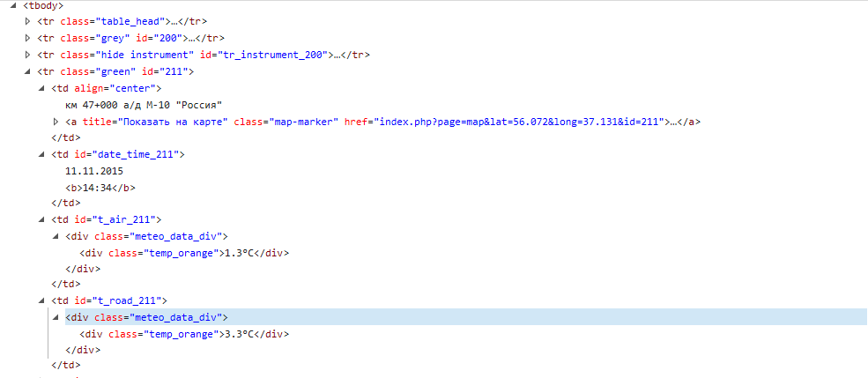Screen dimensions: 868x378
Task: Select the 1.3°C temp_orange div
Action: 183,253
